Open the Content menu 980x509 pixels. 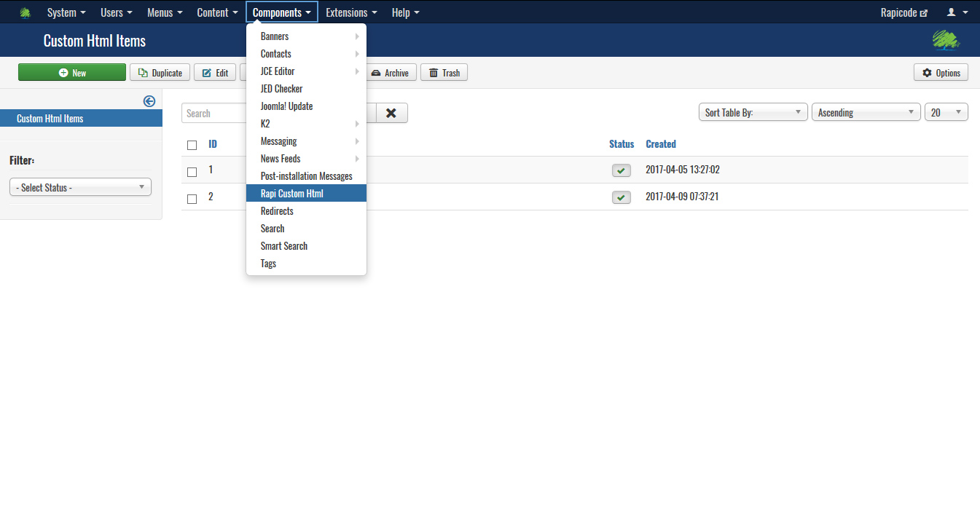[218, 12]
